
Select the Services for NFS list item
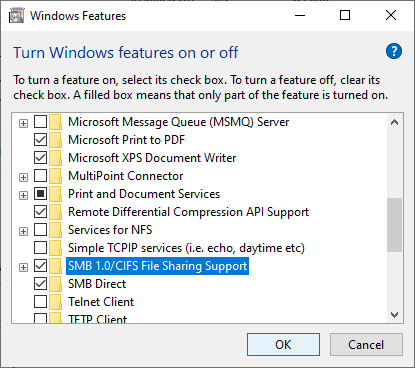[x=110, y=230]
